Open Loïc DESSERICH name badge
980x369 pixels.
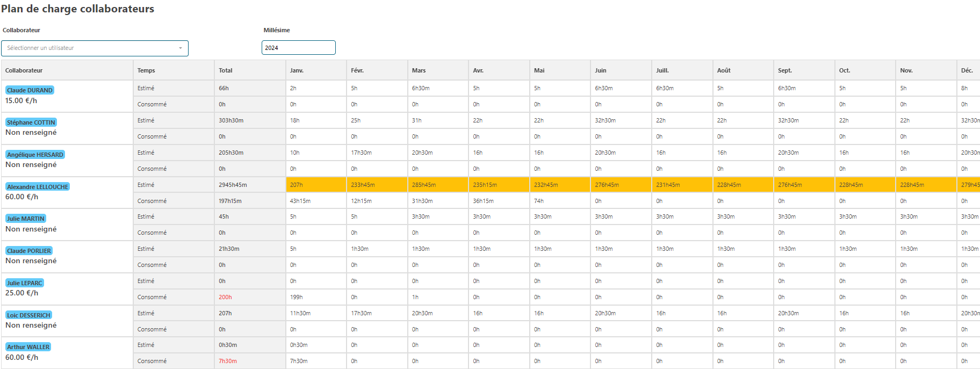click(28, 315)
